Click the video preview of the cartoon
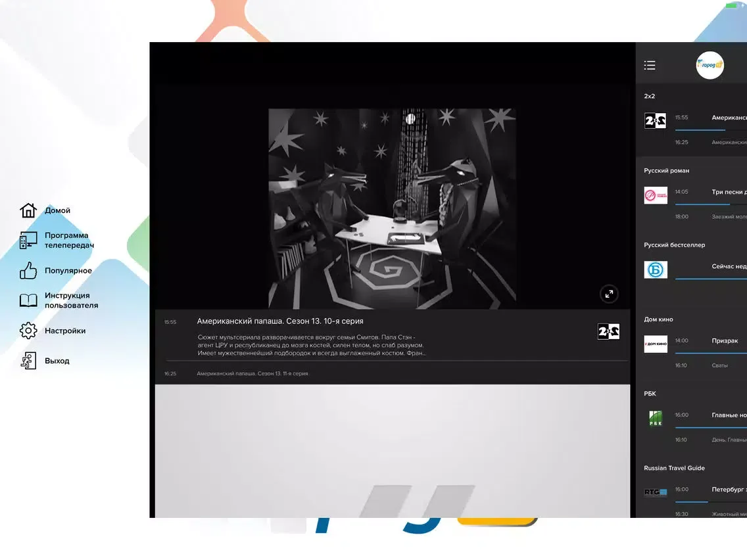 (392, 208)
